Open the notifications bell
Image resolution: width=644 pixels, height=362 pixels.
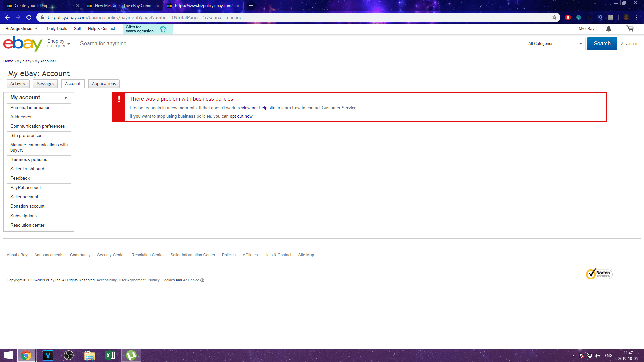[x=608, y=28]
